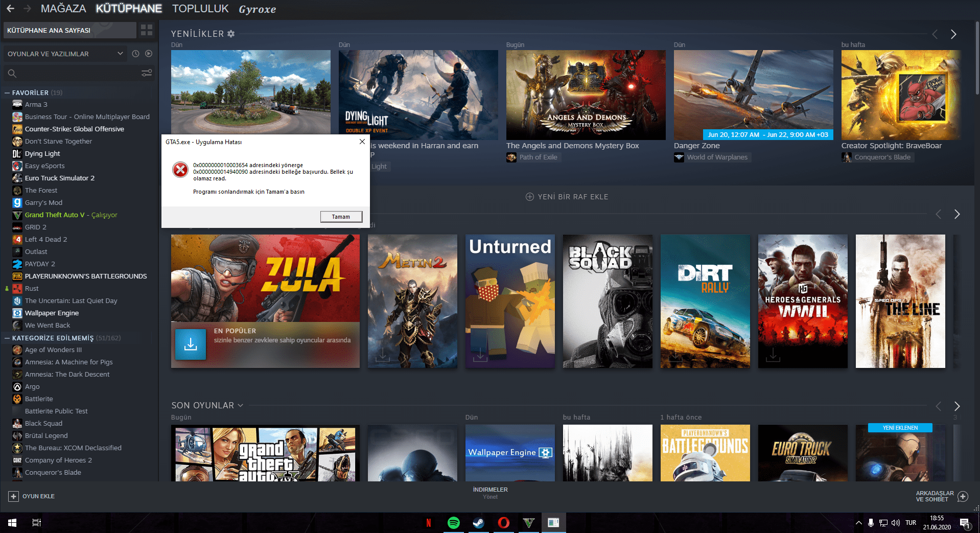Open the Windows Start menu

pos(12,522)
